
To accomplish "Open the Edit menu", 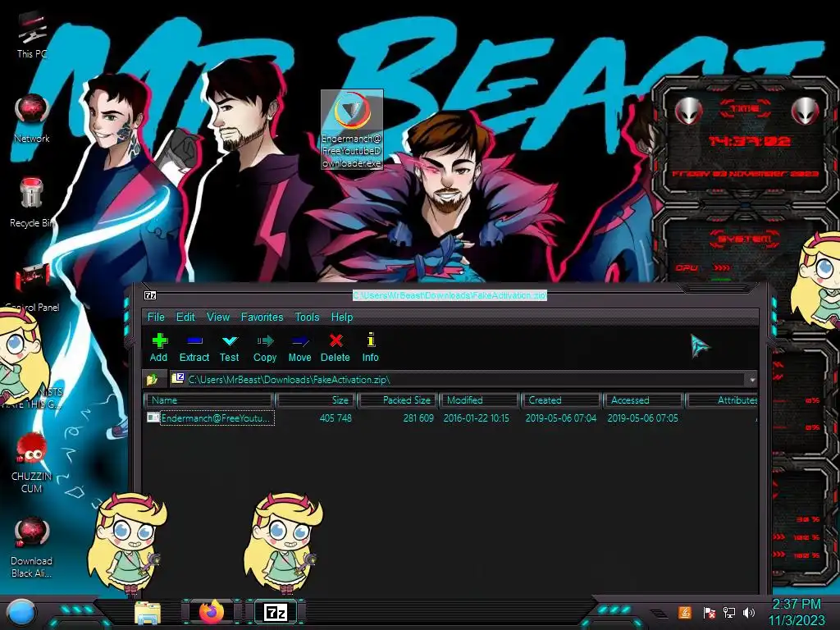I will [x=185, y=317].
